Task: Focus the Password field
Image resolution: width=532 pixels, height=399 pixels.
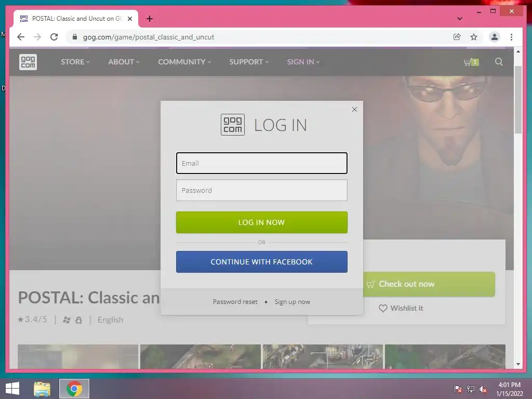Action: (262, 190)
